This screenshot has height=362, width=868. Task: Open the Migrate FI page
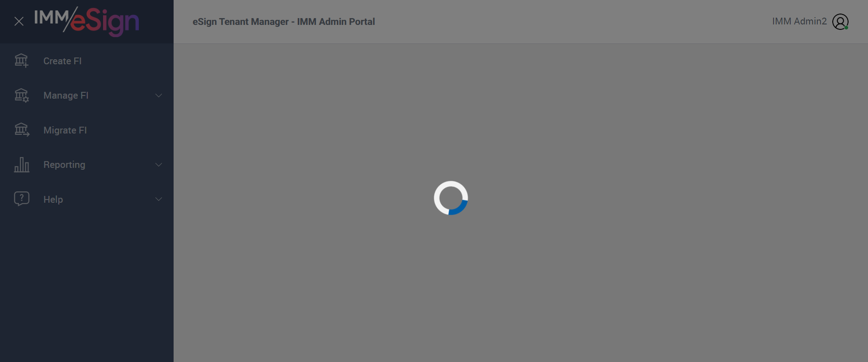click(87, 130)
